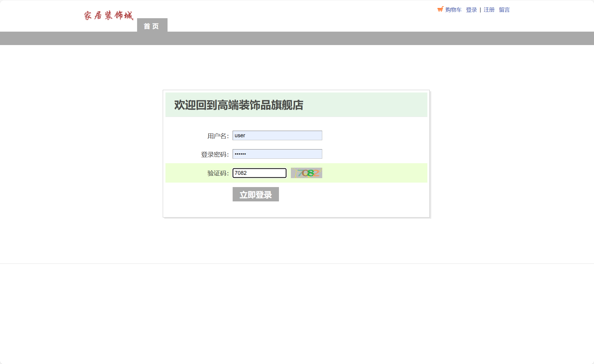Click the pale green welcome banner background

[x=364, y=105]
